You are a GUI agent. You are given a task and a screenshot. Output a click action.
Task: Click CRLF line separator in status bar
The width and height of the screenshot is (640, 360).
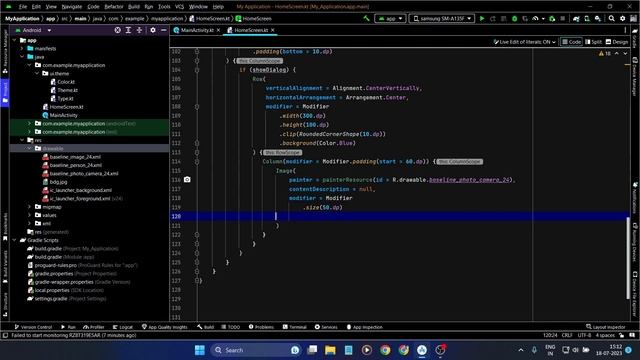tap(567, 336)
